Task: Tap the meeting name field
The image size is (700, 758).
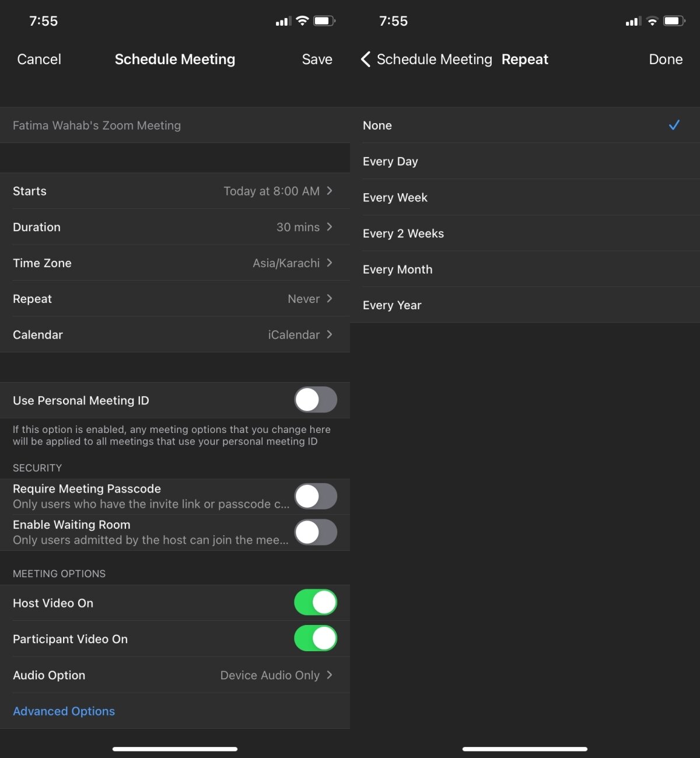Action: tap(175, 125)
